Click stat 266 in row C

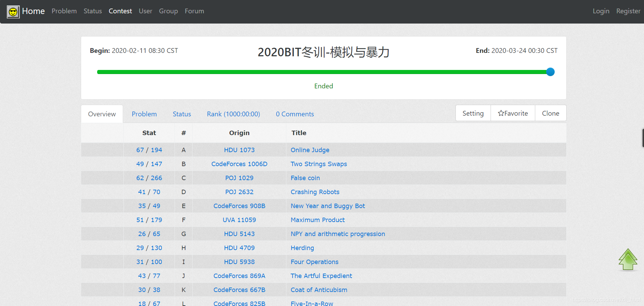click(156, 178)
